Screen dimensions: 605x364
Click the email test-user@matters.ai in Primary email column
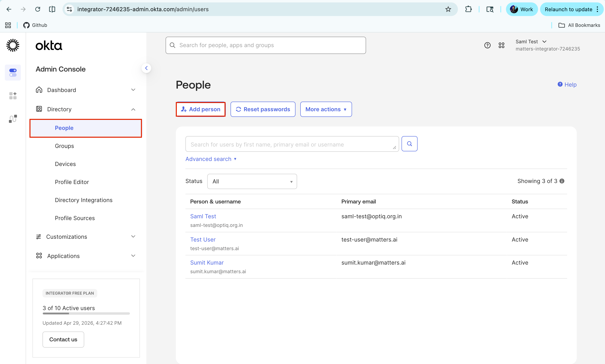pyautogui.click(x=369, y=239)
